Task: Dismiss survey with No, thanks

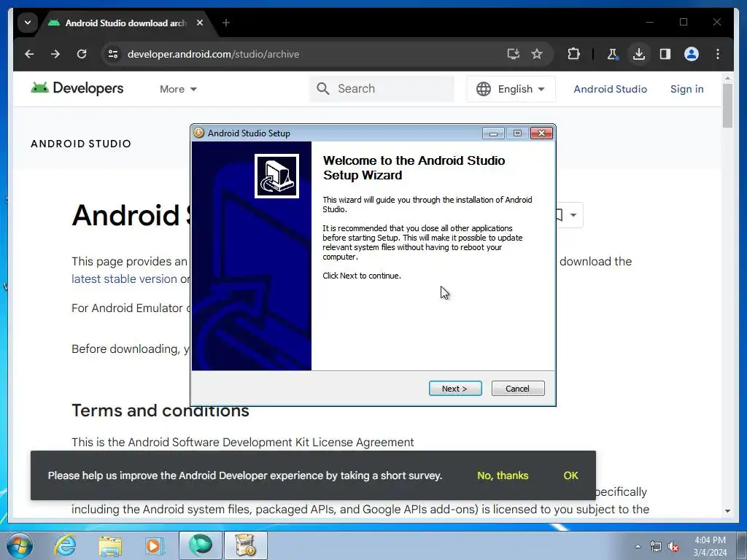Action: (503, 475)
